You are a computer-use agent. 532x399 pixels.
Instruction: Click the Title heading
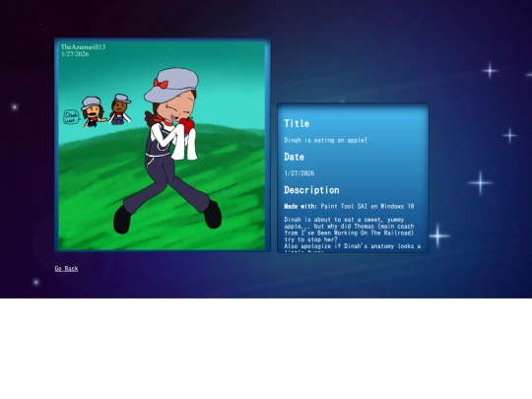pos(297,123)
